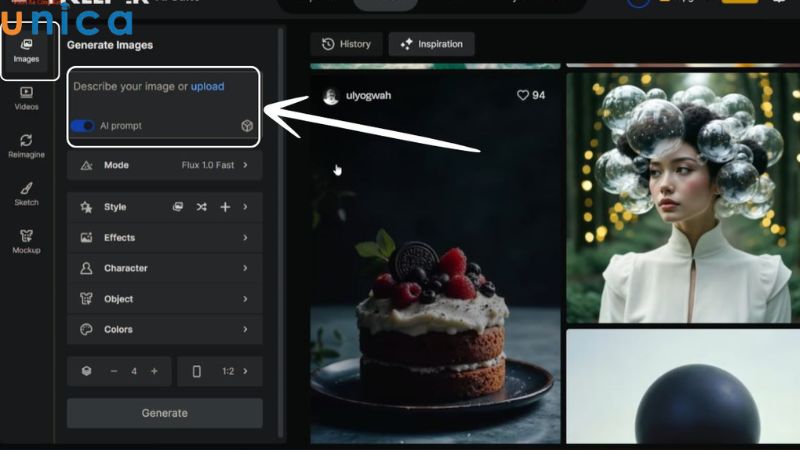The image size is (800, 450).
Task: Click the plus icon to add style
Action: tap(225, 207)
